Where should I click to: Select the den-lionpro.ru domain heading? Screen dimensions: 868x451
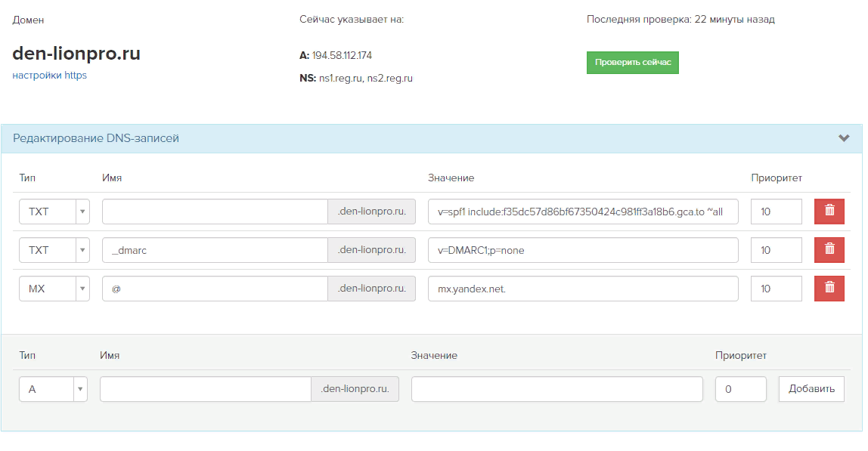[76, 54]
